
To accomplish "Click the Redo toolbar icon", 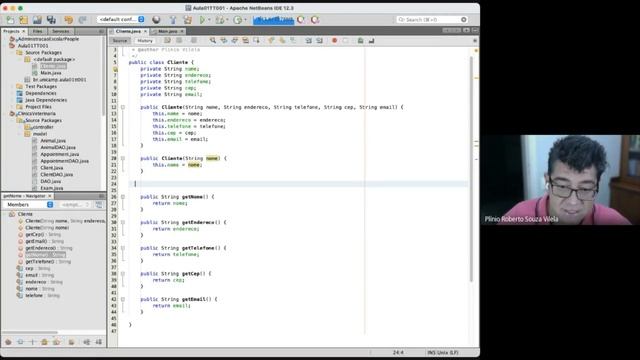I will click(x=82, y=20).
